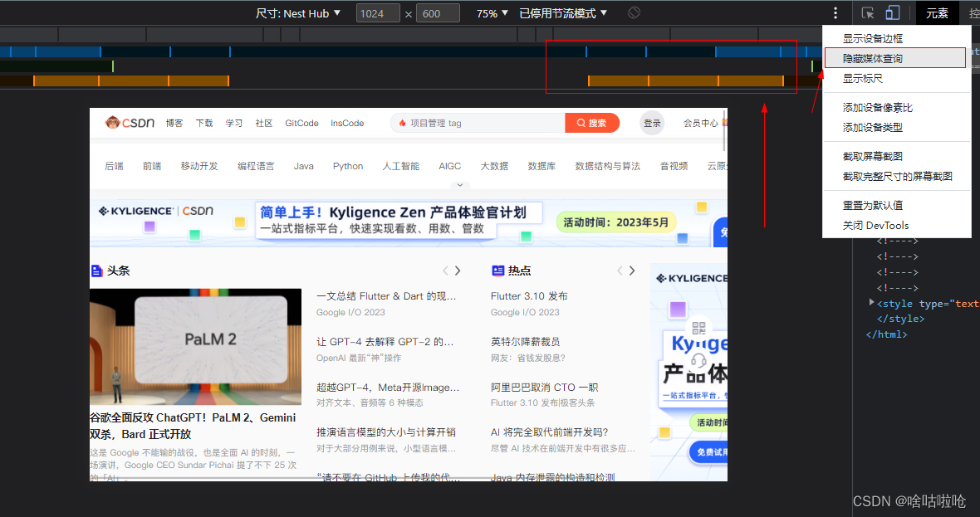Click the height field showing 600
This screenshot has height=517, width=980.
tap(438, 13)
